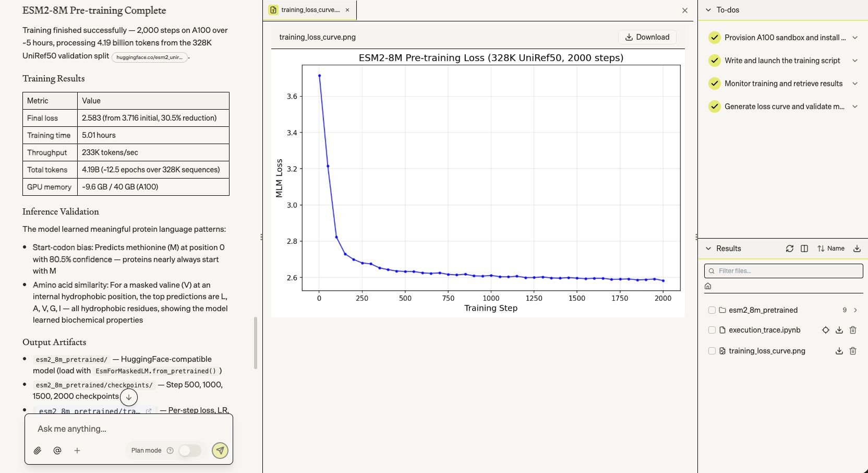Send the message with the arrow button
Viewport: 868px width, 473px height.
coord(220,451)
